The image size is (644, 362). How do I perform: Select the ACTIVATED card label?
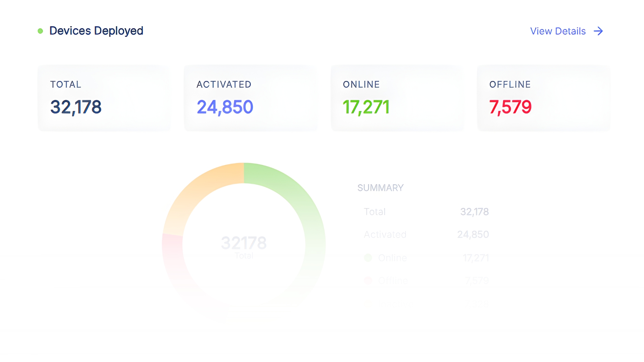224,84
